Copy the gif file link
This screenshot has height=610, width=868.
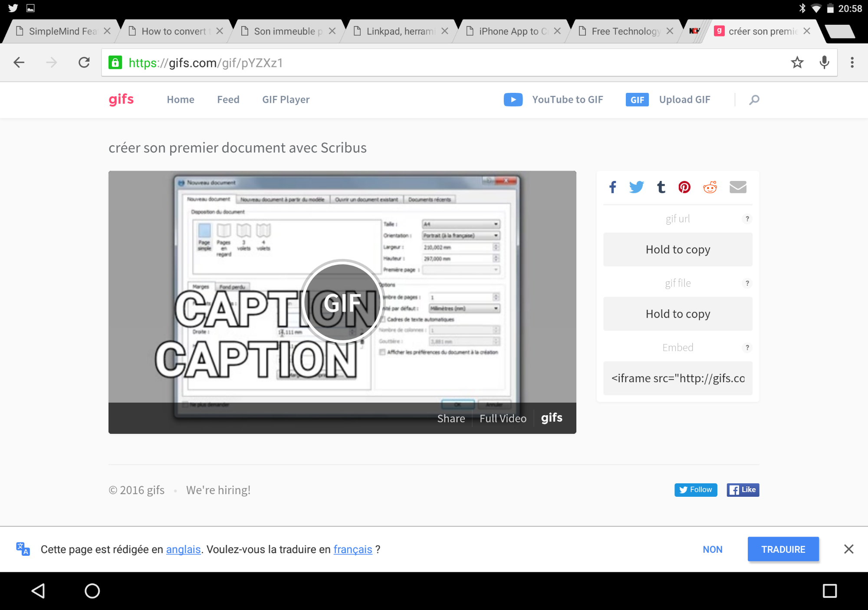click(x=678, y=314)
